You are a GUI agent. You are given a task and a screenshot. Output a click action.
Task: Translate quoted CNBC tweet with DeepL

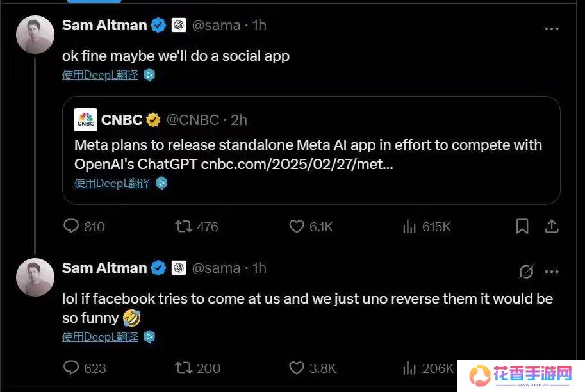pos(112,183)
